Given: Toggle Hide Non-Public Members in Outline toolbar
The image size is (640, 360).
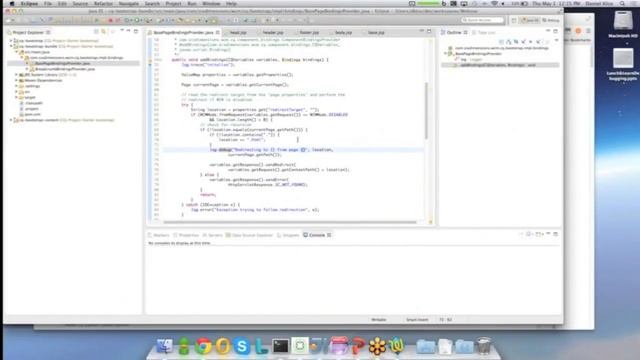Looking at the screenshot, I should (531, 42).
